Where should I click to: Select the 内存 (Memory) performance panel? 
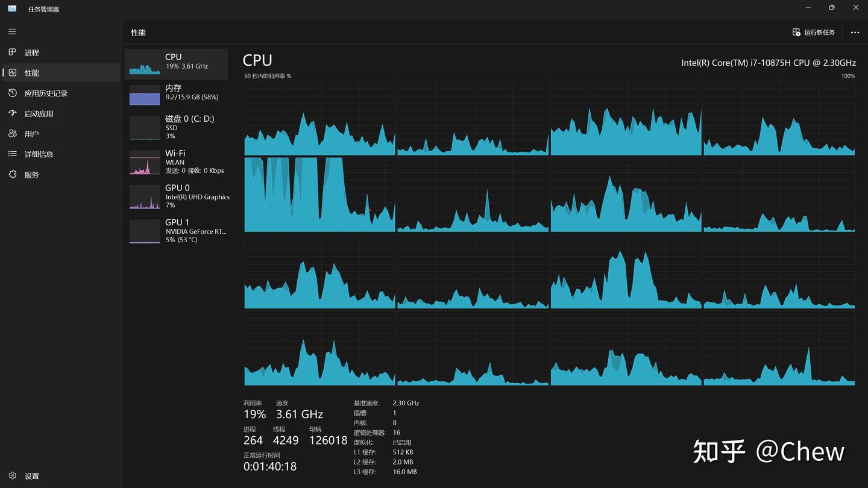click(x=176, y=93)
